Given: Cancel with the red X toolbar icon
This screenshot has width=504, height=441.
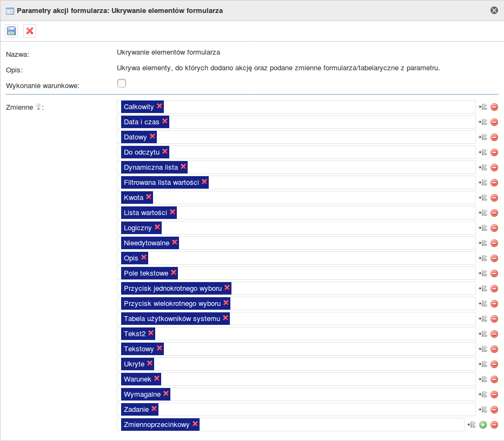Looking at the screenshot, I should (x=30, y=31).
